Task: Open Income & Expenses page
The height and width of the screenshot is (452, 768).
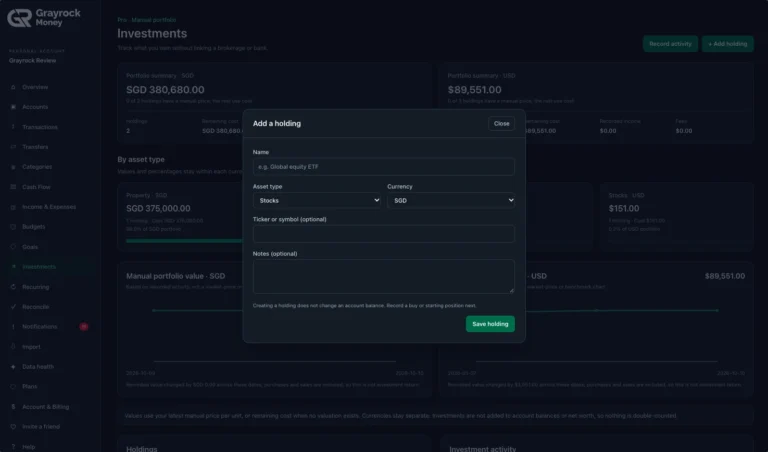Action: (49, 207)
